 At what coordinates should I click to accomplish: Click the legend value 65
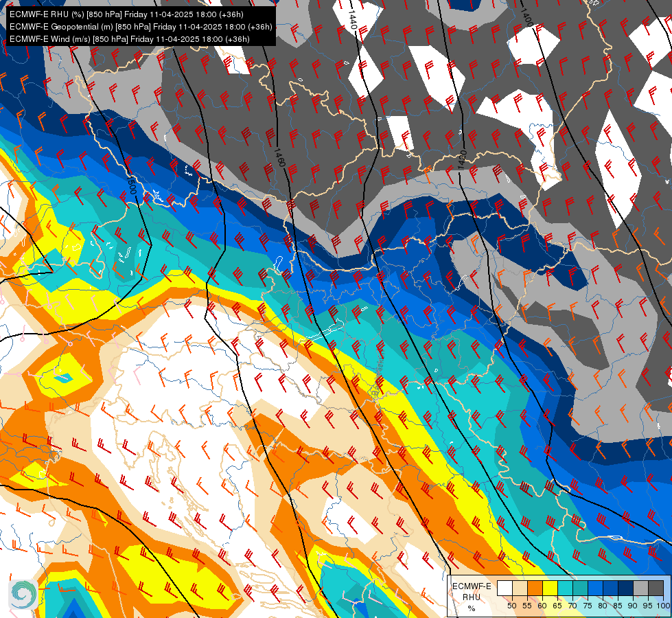coord(557,606)
